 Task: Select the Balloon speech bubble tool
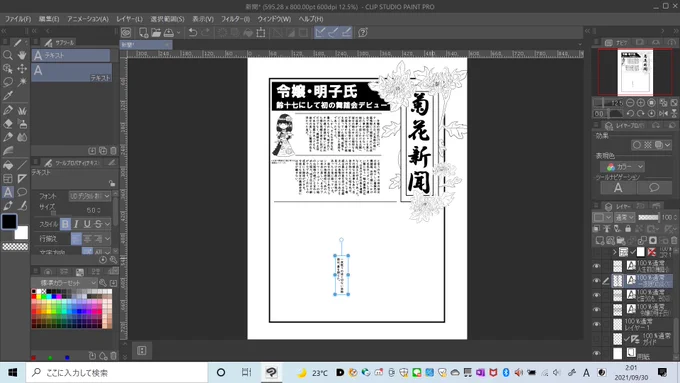(22, 192)
